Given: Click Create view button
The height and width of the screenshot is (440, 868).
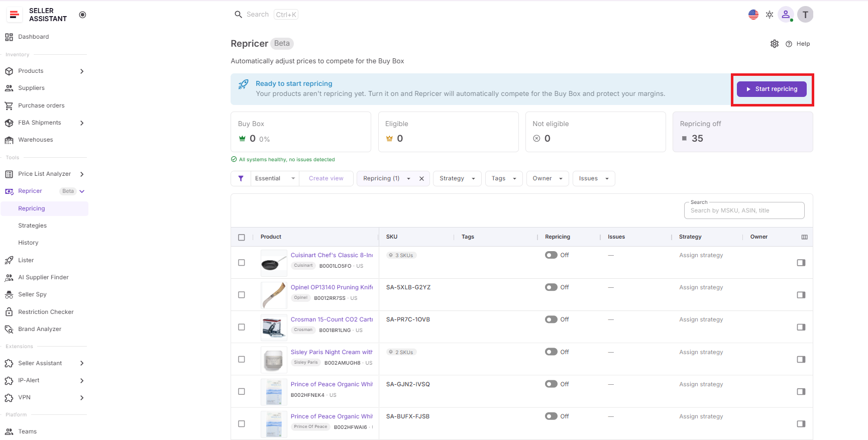Looking at the screenshot, I should tap(326, 178).
